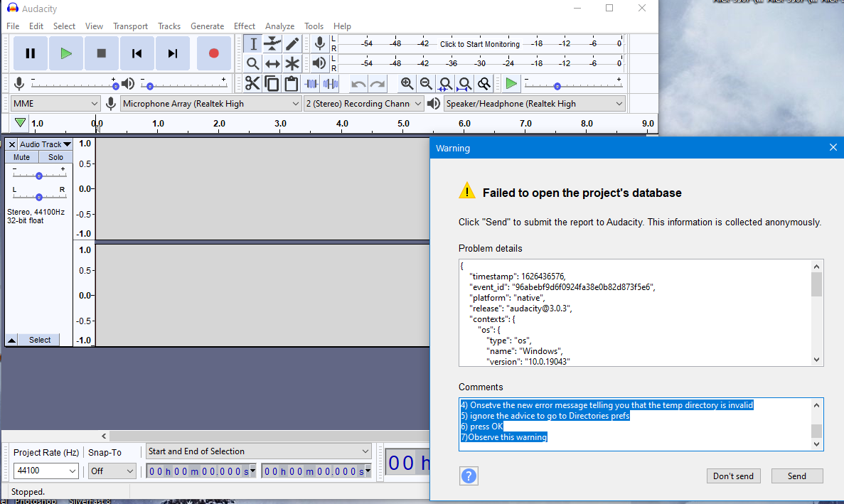Click the track Select button
Screen dimensions: 844x504
coord(39,340)
